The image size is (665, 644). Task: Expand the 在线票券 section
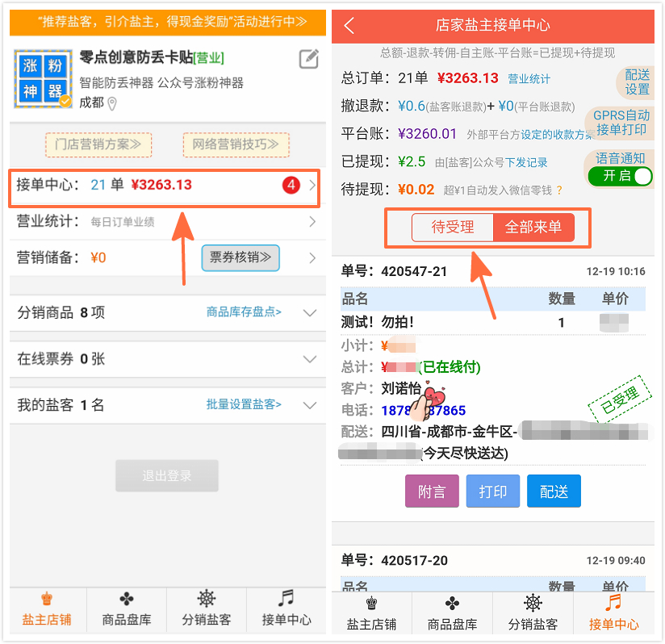click(309, 359)
